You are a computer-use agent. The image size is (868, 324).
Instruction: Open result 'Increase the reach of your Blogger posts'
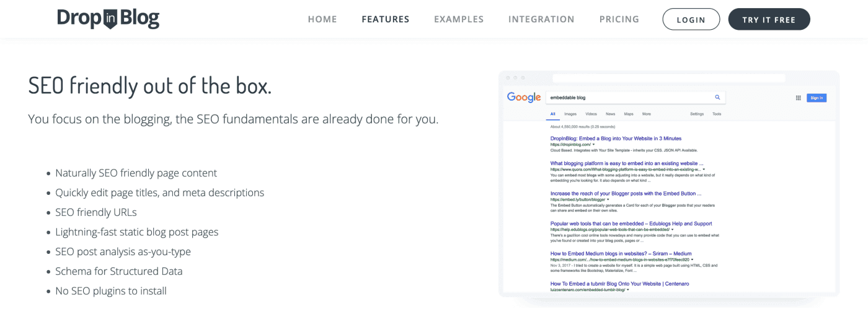626,194
